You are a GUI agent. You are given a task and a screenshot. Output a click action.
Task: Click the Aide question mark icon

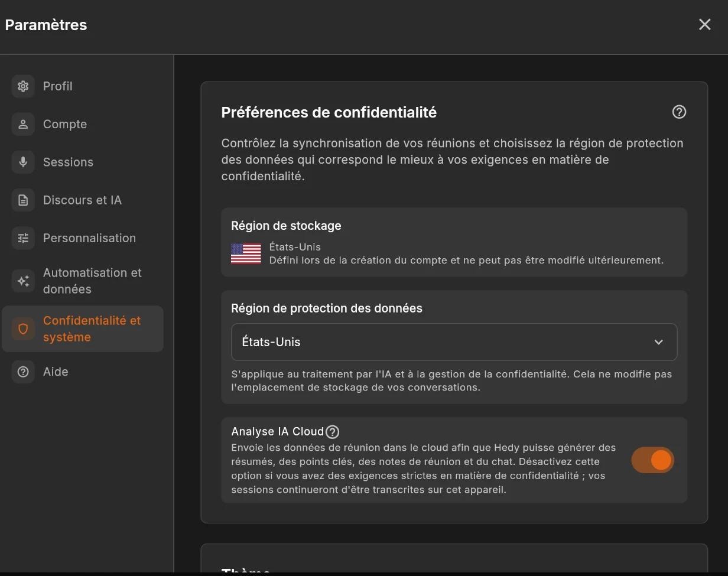(x=23, y=372)
